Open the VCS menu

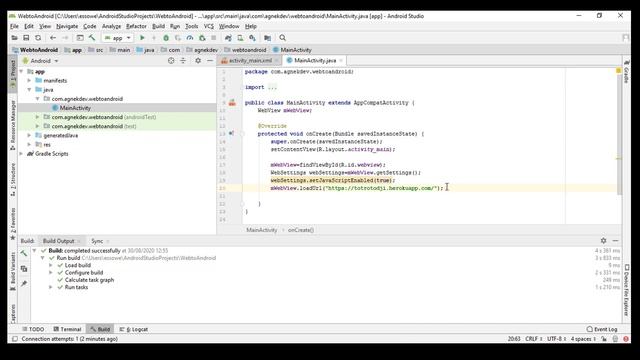(x=209, y=26)
